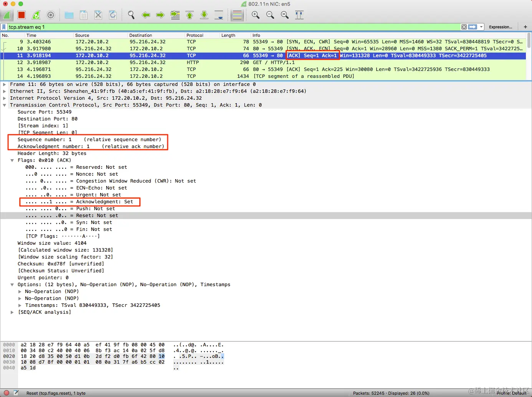Sort the packet list by the Source column
Image resolution: width=532 pixels, height=397 pixels.
[101, 35]
